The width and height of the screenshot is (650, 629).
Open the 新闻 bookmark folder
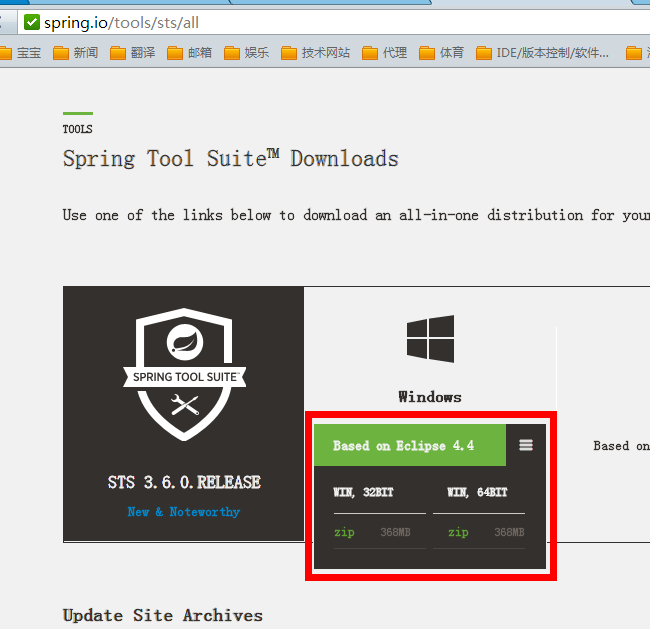[x=76, y=53]
